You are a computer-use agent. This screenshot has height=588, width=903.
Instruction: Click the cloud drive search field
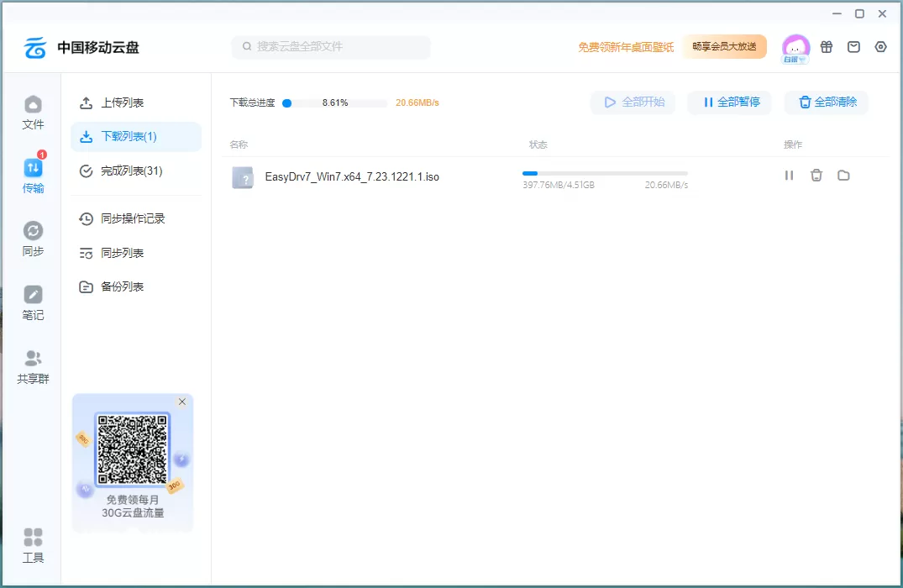[330, 47]
